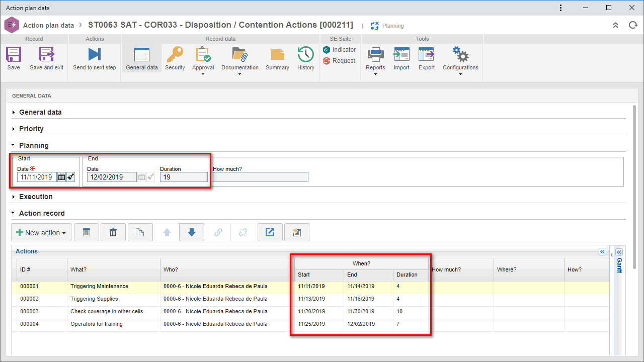Click the Who? column header
The image size is (644, 362).
227,269
